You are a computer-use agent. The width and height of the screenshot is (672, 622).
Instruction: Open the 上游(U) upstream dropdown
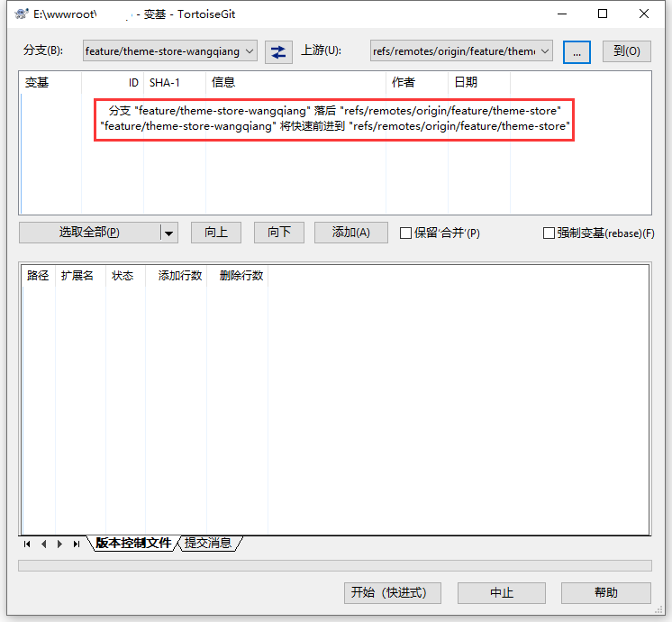click(461, 51)
